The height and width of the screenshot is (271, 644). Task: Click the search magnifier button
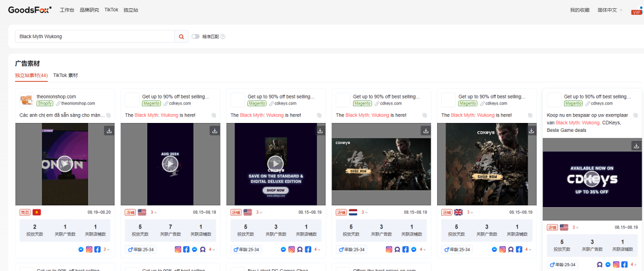coord(181,36)
